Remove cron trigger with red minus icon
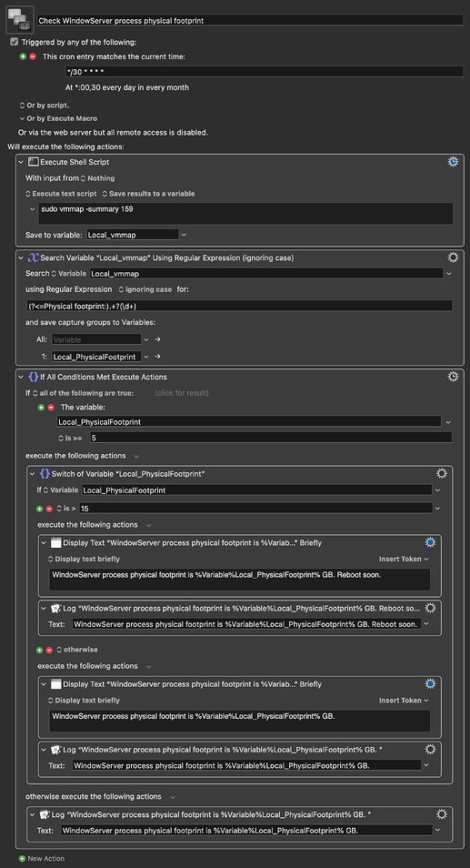The width and height of the screenshot is (470, 868). point(33,56)
